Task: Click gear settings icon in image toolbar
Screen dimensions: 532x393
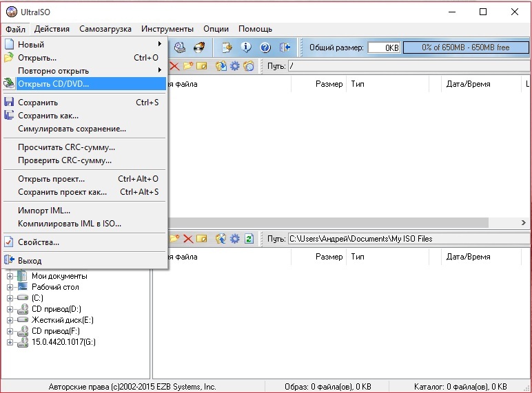Action: (235, 66)
